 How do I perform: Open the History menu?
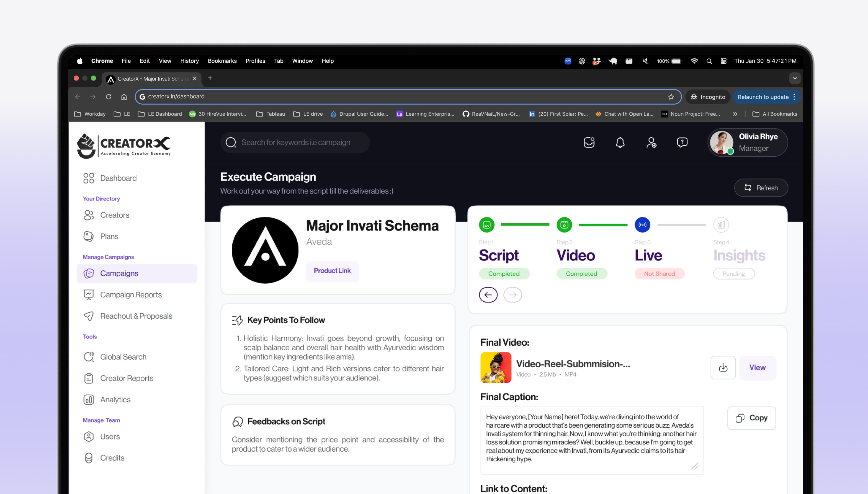189,61
